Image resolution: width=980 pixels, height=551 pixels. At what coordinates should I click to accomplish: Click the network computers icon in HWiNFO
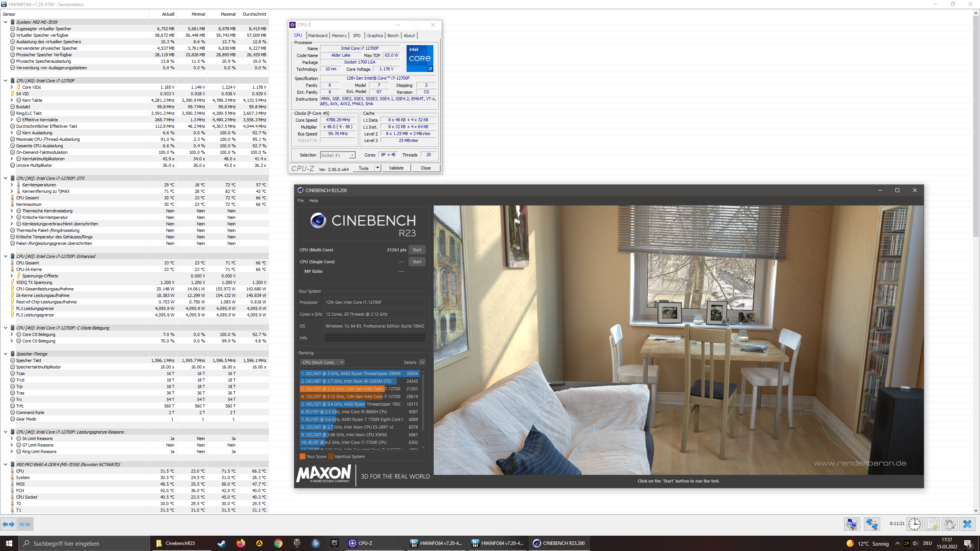pos(872,524)
